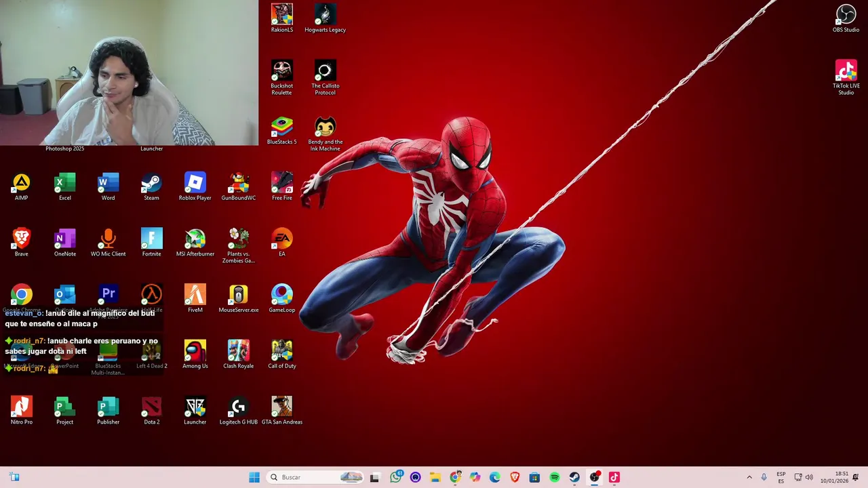Select the Nitro Pro desktop icon

[x=22, y=411]
